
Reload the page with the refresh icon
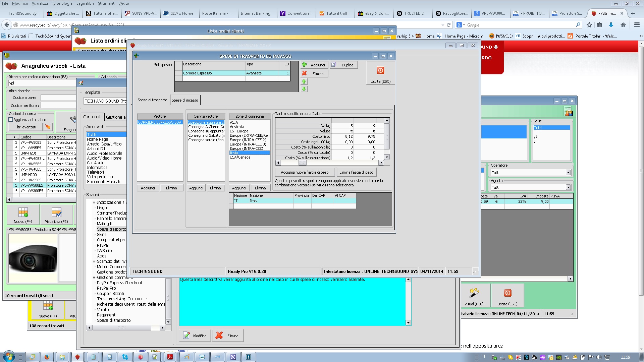tap(448, 25)
